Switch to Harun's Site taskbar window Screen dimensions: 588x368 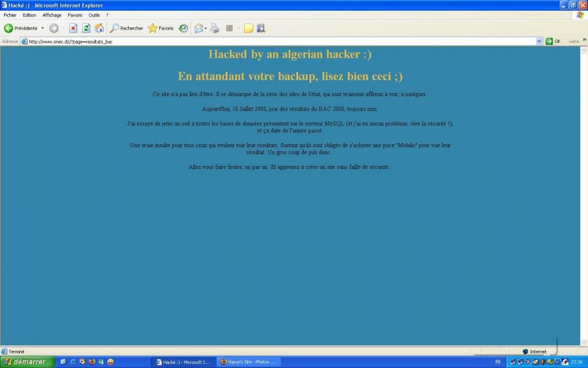248,362
